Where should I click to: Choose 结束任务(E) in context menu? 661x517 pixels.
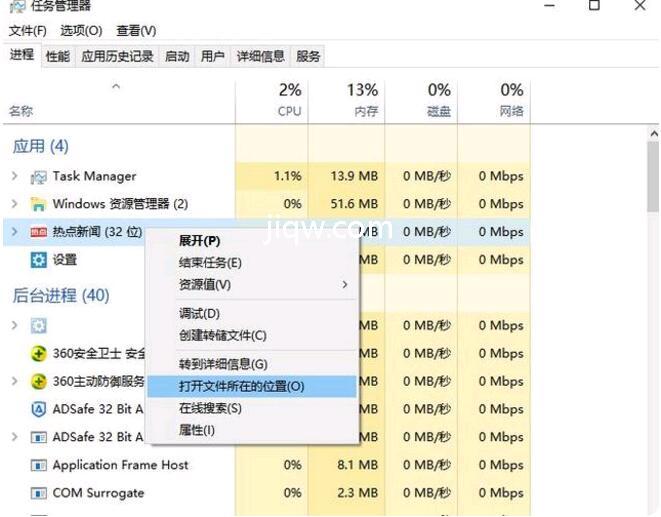click(x=210, y=263)
